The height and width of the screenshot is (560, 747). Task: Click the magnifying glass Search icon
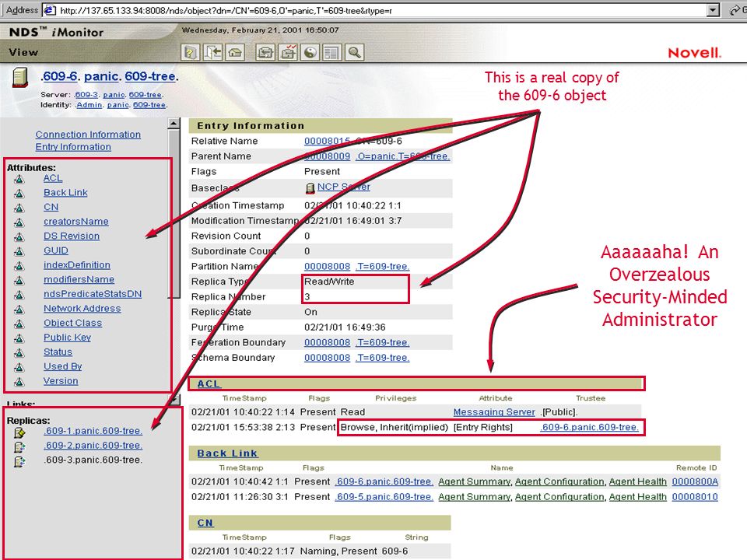[x=355, y=52]
